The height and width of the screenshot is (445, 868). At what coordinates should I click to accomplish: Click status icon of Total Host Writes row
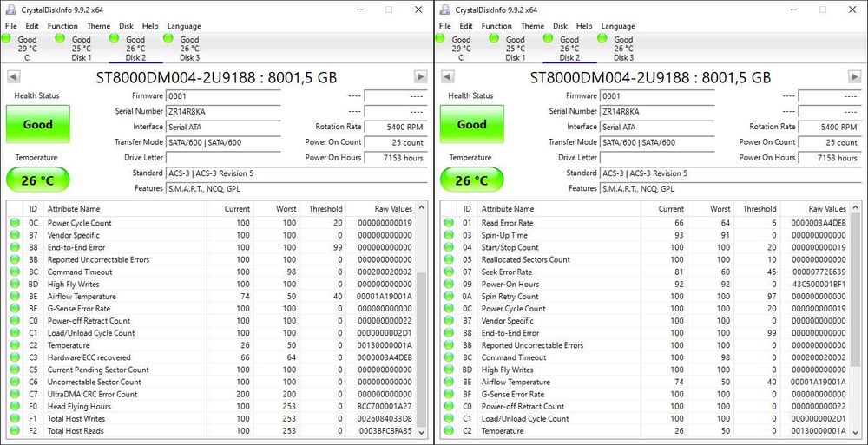pyautogui.click(x=15, y=418)
